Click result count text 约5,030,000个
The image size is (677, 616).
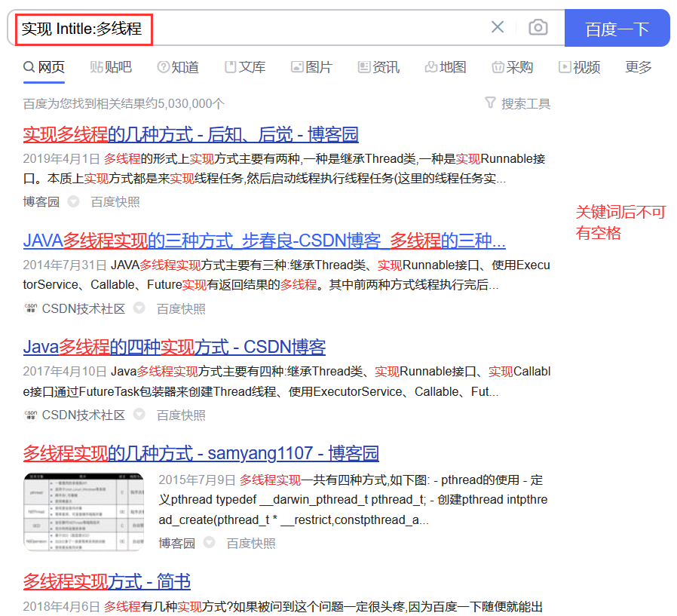[x=185, y=103]
